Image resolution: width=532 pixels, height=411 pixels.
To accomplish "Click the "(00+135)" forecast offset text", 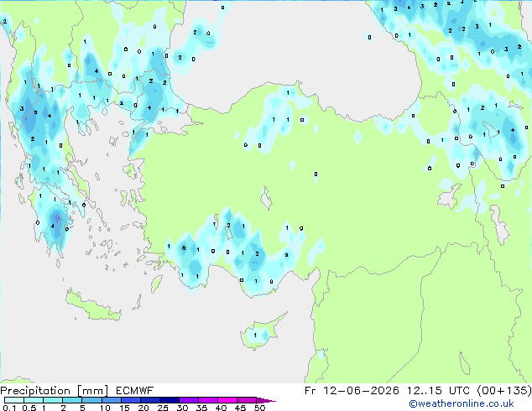I will click(504, 391).
